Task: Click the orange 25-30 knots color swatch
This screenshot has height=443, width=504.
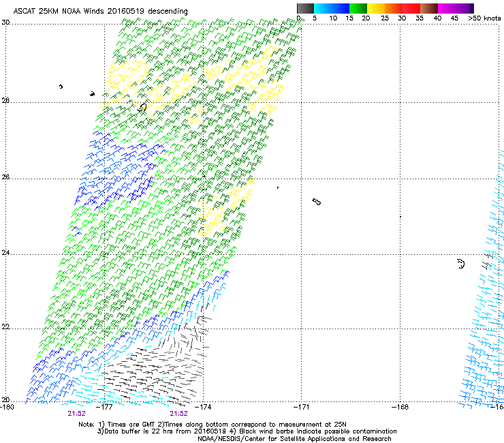Action: pyautogui.click(x=394, y=8)
